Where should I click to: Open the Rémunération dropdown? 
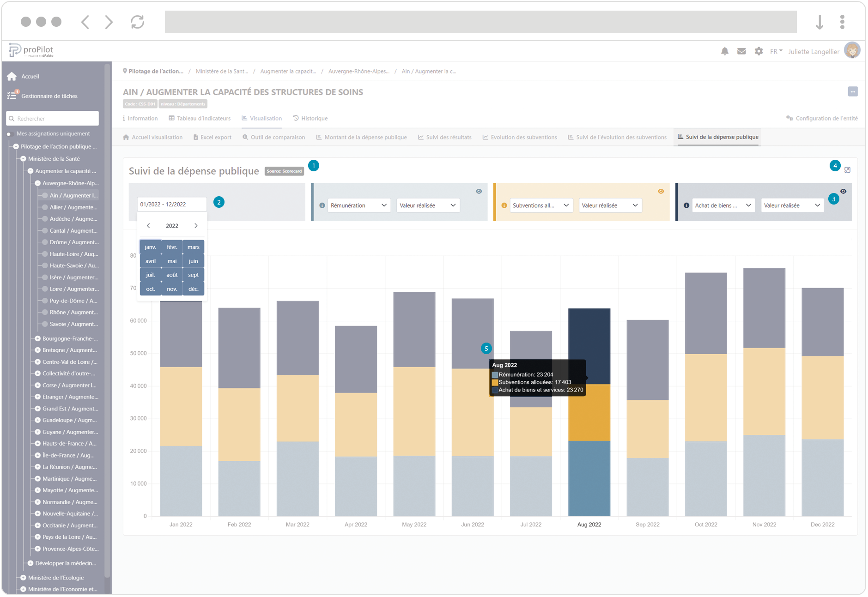click(358, 205)
